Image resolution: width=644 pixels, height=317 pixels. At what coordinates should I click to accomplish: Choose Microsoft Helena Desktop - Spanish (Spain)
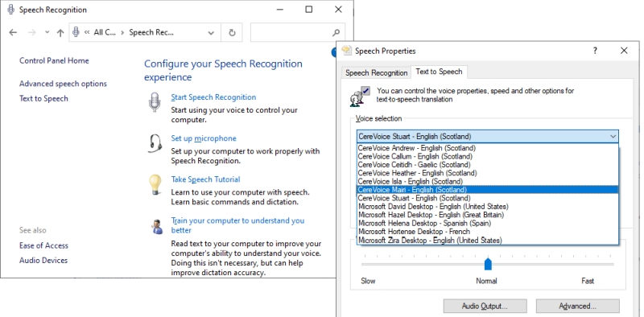pyautogui.click(x=488, y=223)
